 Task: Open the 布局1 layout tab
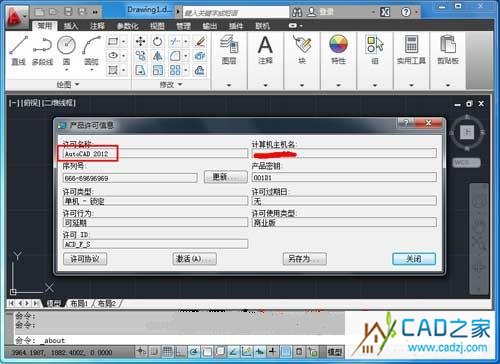pyautogui.click(x=79, y=303)
